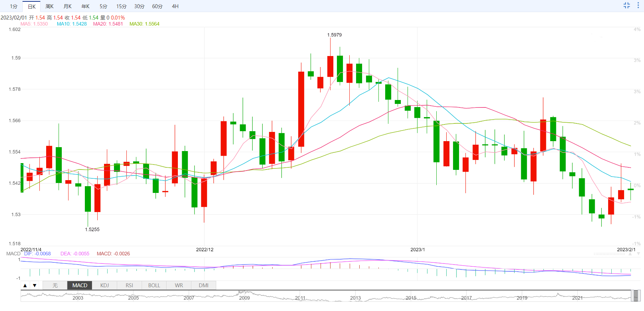Select the 60分 timeframe
The width and height of the screenshot is (644, 311).
[157, 6]
